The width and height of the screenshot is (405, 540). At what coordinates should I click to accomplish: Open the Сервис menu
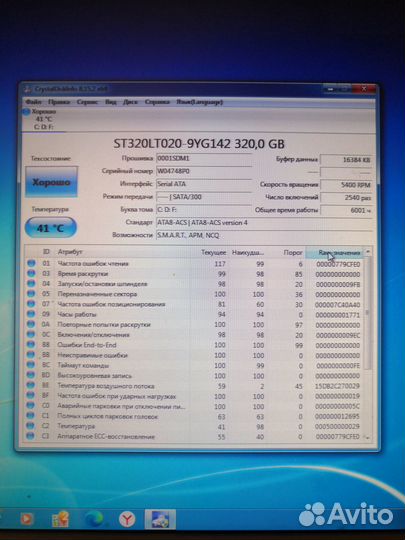click(x=87, y=102)
